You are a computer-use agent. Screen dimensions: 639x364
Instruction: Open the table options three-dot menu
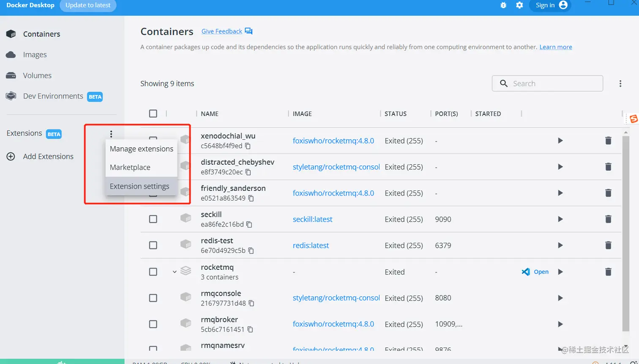(x=620, y=84)
